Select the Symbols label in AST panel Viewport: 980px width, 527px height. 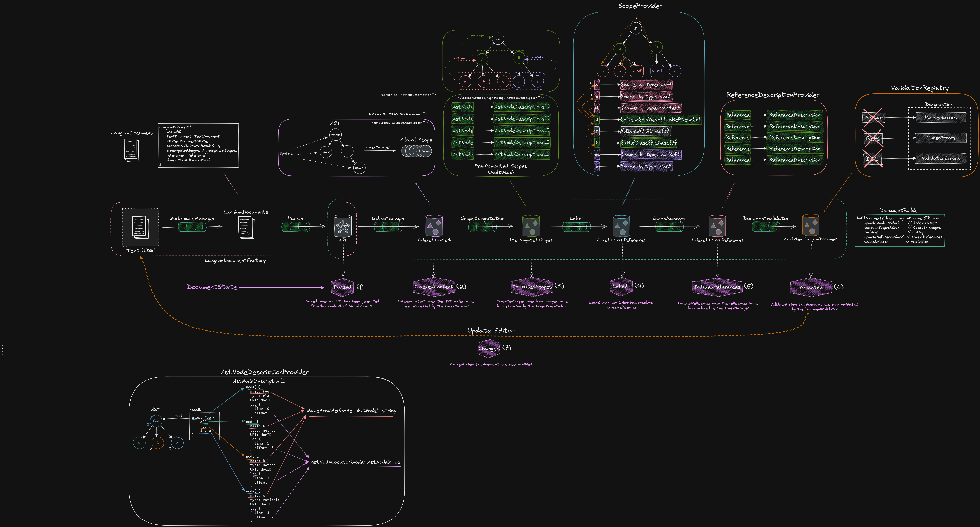286,153
